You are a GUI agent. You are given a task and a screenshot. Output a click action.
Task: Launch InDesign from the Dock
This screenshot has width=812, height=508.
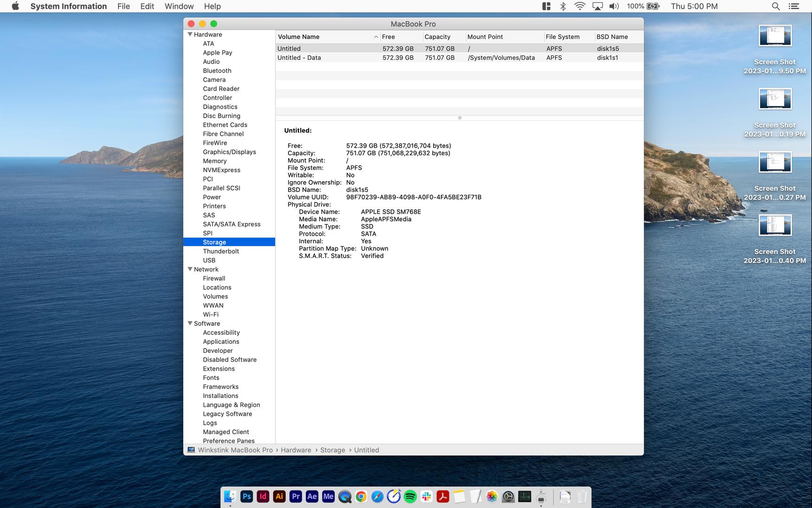(x=263, y=496)
